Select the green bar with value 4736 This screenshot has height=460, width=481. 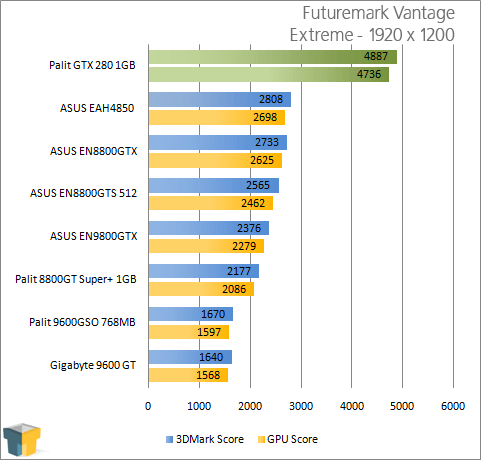(269, 74)
